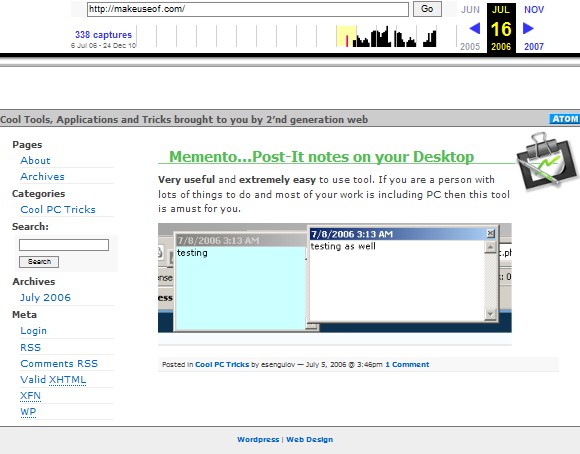Click the pink marker in capture timeline
This screenshot has width=580, height=454.
(x=347, y=41)
